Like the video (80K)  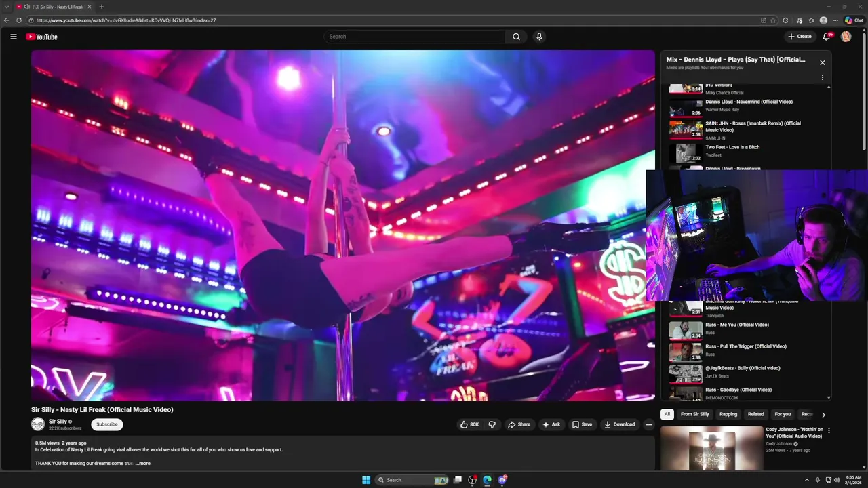pos(469,424)
